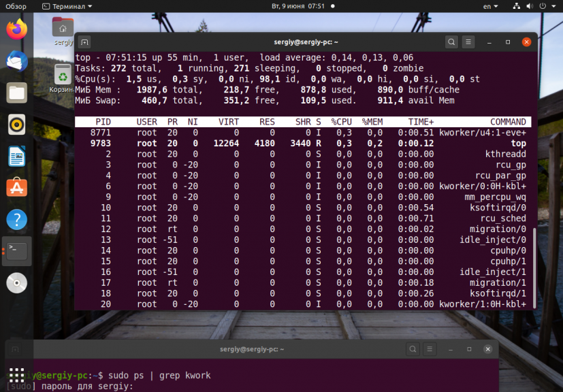
Task: Open the en keyboard layout dropdown
Action: pyautogui.click(x=490, y=6)
